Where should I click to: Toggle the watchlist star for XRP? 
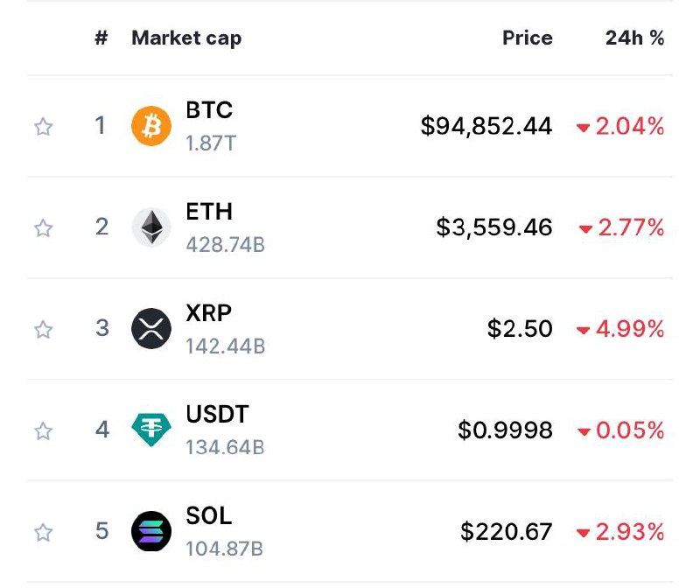pyautogui.click(x=43, y=329)
